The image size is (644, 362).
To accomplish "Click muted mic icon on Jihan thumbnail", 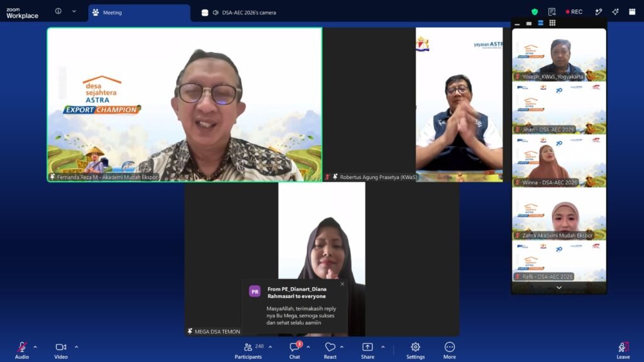I will pyautogui.click(x=518, y=129).
